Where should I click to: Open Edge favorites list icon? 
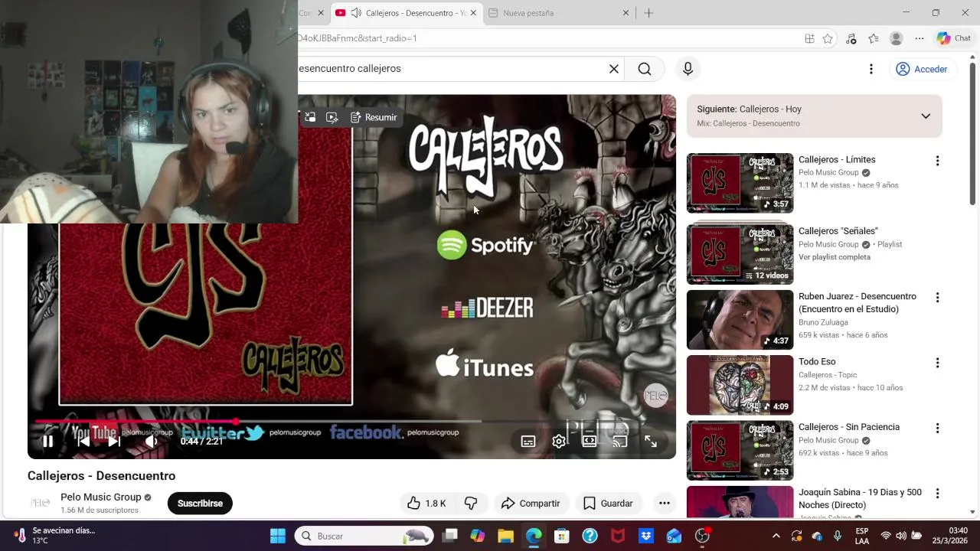(874, 38)
